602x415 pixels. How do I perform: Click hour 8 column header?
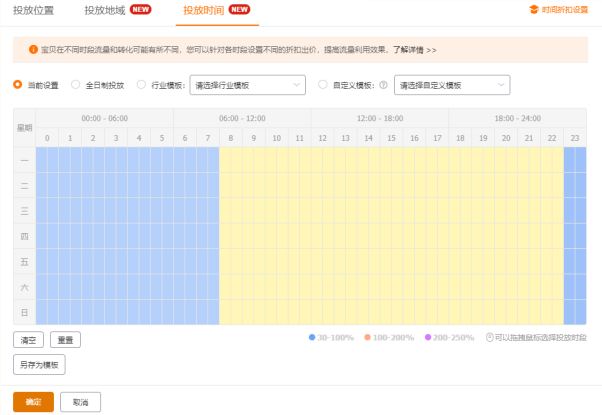(x=231, y=138)
